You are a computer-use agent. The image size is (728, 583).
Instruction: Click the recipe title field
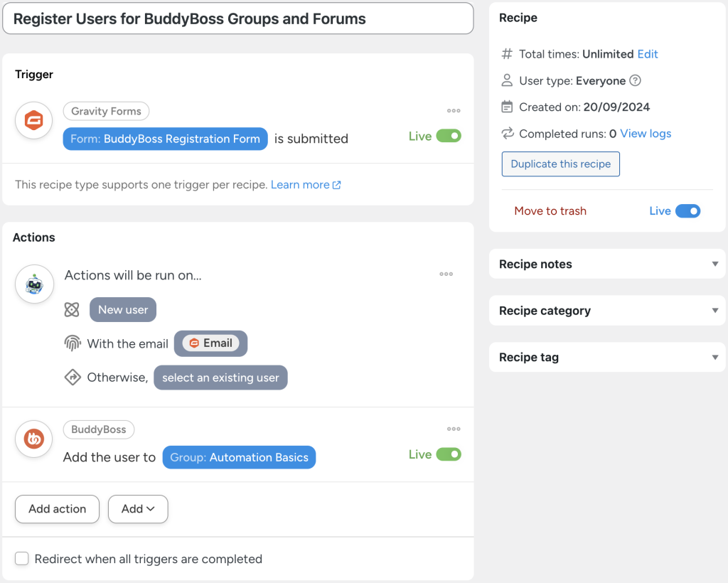238,18
